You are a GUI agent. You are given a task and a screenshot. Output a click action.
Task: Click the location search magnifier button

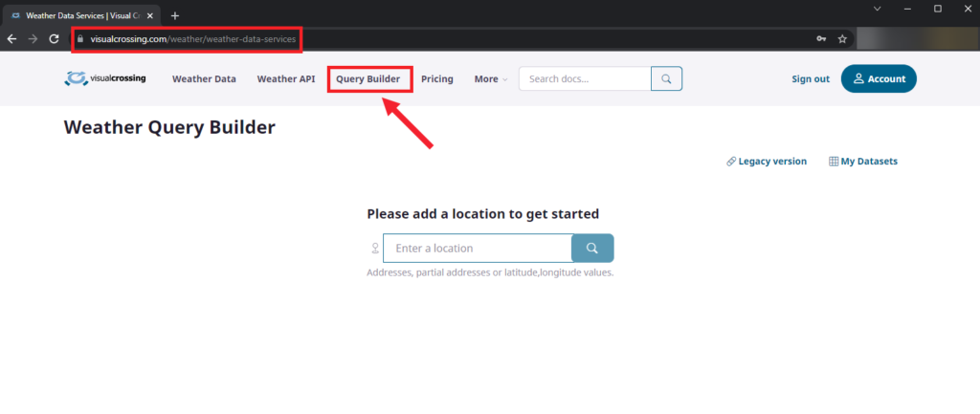coord(592,248)
